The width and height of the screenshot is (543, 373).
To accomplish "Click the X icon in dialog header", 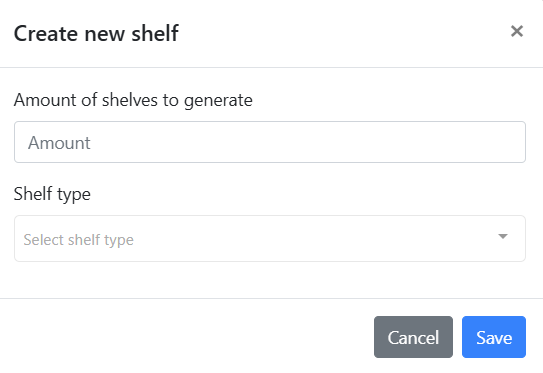I will coord(517,31).
